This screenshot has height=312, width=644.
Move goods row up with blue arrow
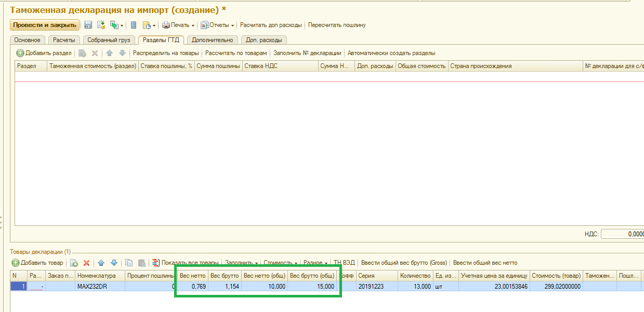(x=101, y=263)
